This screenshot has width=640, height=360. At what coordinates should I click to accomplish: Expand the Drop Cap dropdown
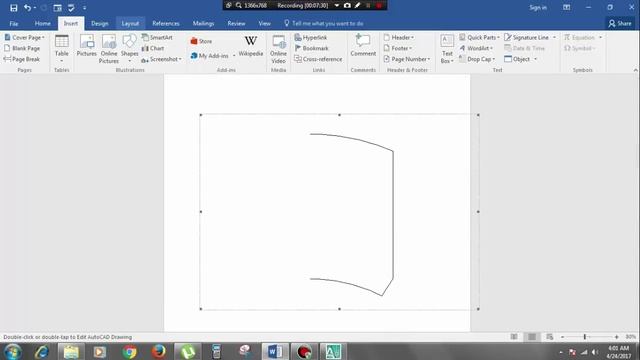click(493, 60)
